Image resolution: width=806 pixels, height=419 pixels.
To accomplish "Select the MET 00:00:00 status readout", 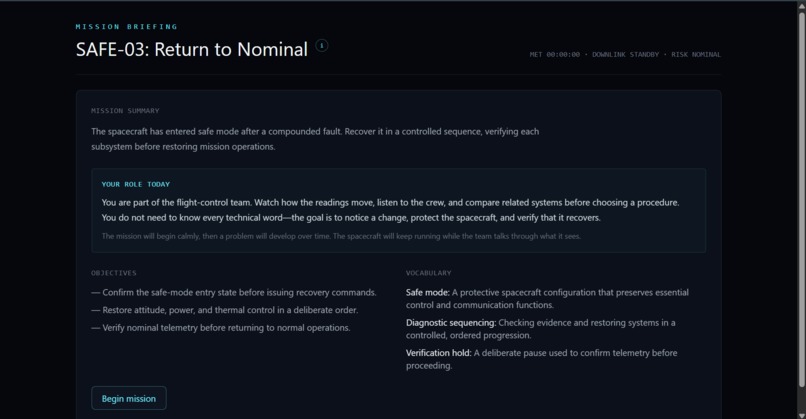I will pyautogui.click(x=555, y=54).
